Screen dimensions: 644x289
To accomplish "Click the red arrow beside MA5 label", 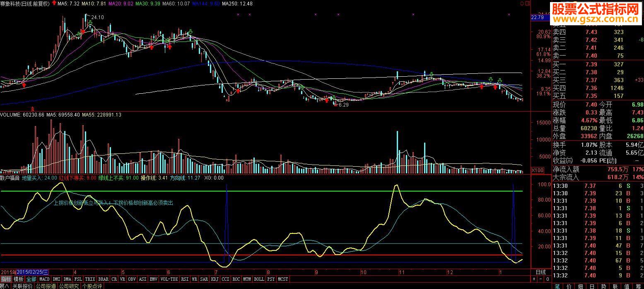I will click(54, 3).
